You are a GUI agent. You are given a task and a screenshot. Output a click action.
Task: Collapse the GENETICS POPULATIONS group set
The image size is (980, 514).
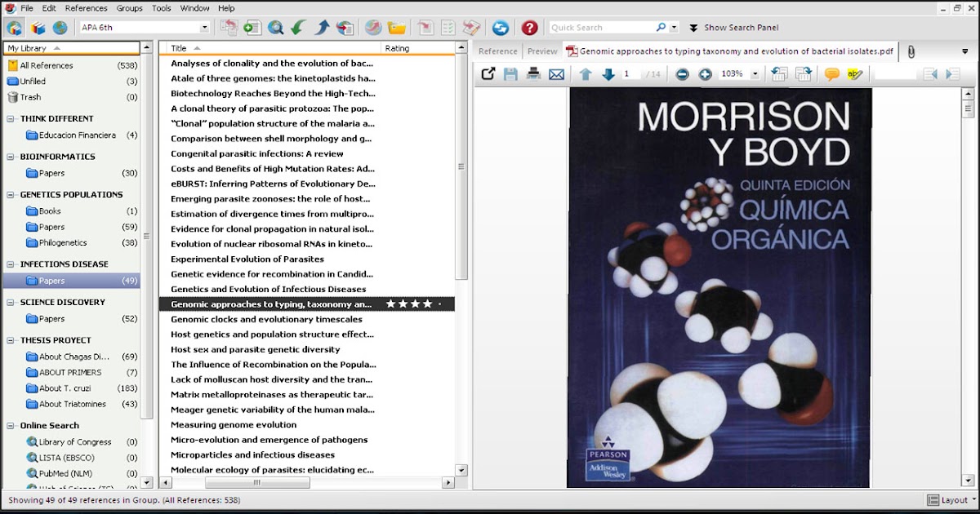coord(11,195)
